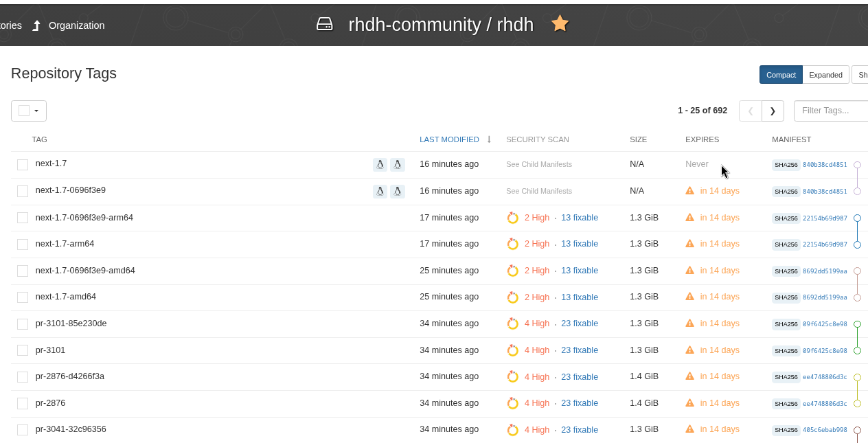This screenshot has width=868, height=443.
Task: Click tag name pr-3041-32c96356
Action: 71,429
